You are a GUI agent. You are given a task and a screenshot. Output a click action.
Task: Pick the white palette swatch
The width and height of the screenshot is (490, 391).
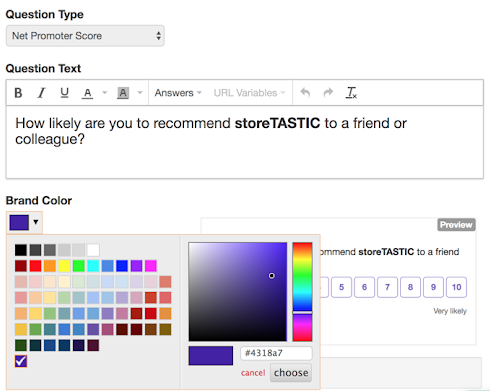pos(93,250)
